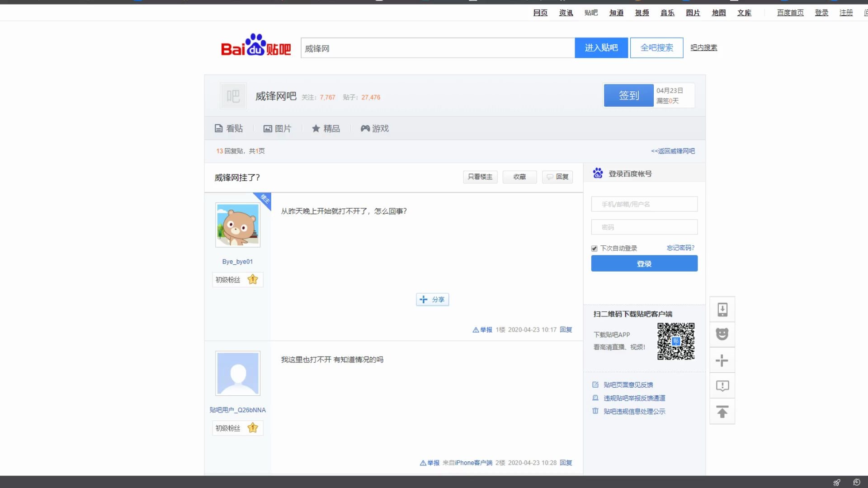Select 音乐 in top navigation

667,13
